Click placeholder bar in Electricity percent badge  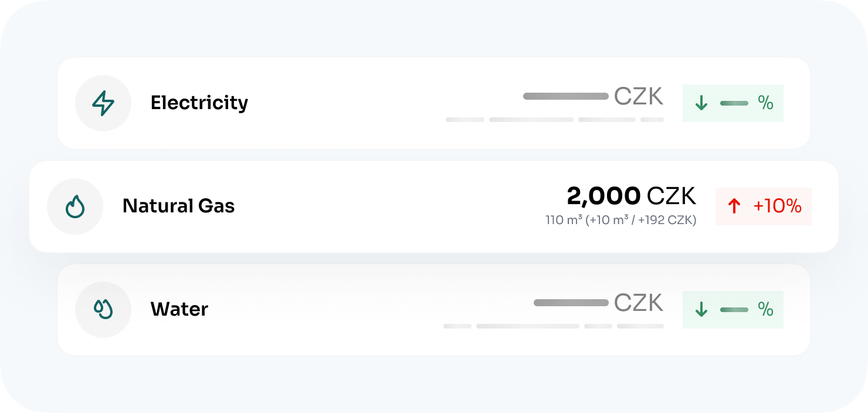tap(734, 103)
